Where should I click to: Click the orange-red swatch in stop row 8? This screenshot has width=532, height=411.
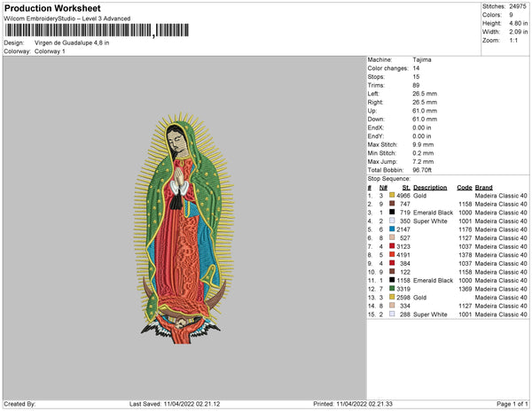(392, 254)
